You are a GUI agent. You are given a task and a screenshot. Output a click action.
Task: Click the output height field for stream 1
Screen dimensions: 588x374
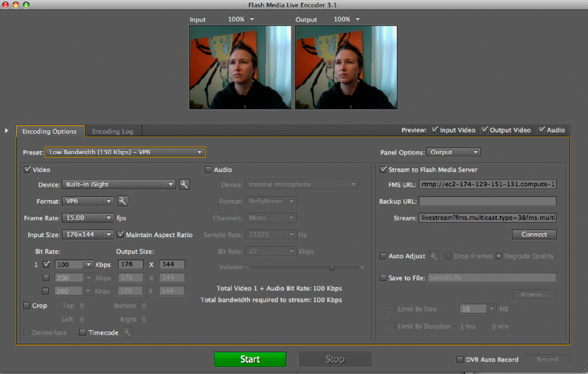pos(172,265)
